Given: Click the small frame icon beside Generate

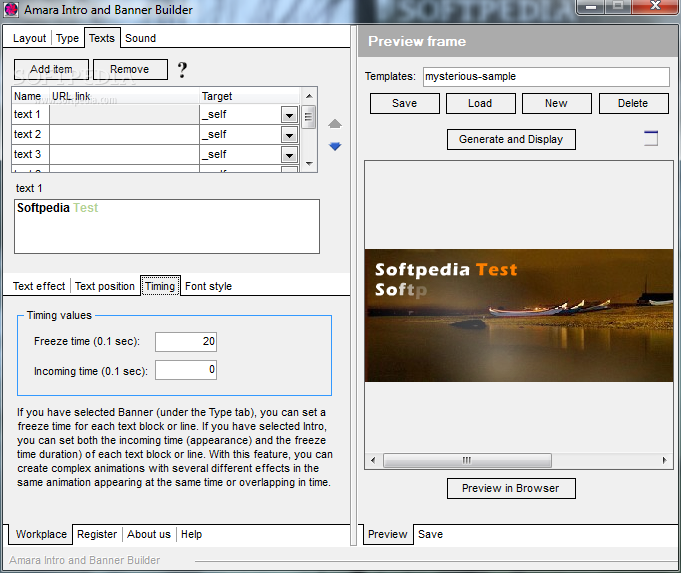Looking at the screenshot, I should pos(651,138).
